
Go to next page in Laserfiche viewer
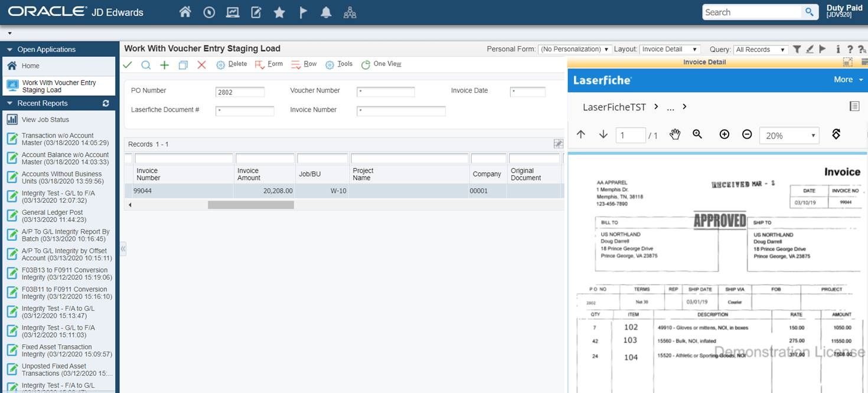click(603, 135)
